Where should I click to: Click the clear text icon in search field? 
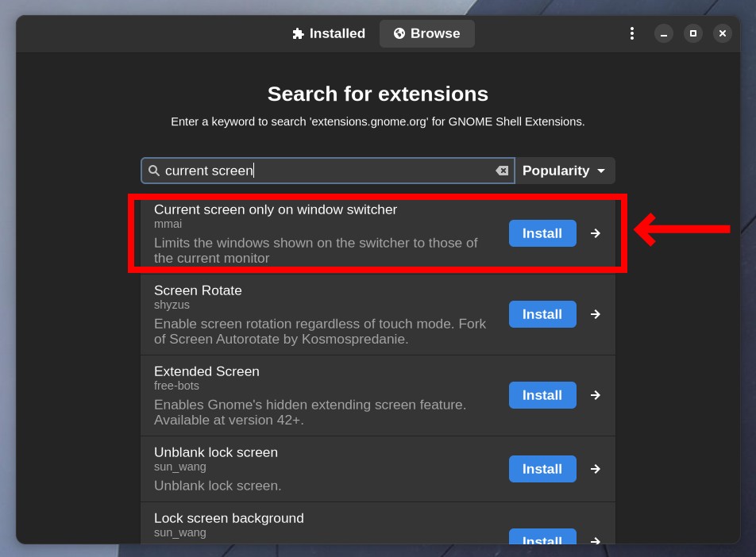point(502,171)
